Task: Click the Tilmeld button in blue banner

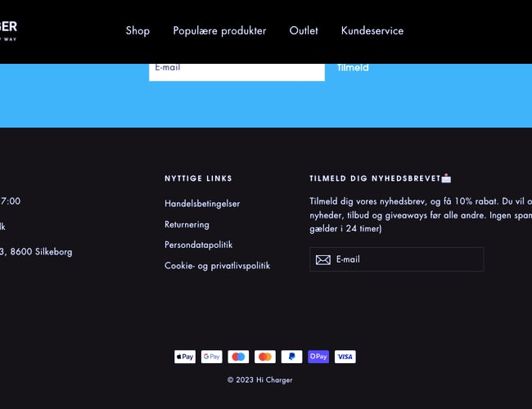Action: [353, 68]
